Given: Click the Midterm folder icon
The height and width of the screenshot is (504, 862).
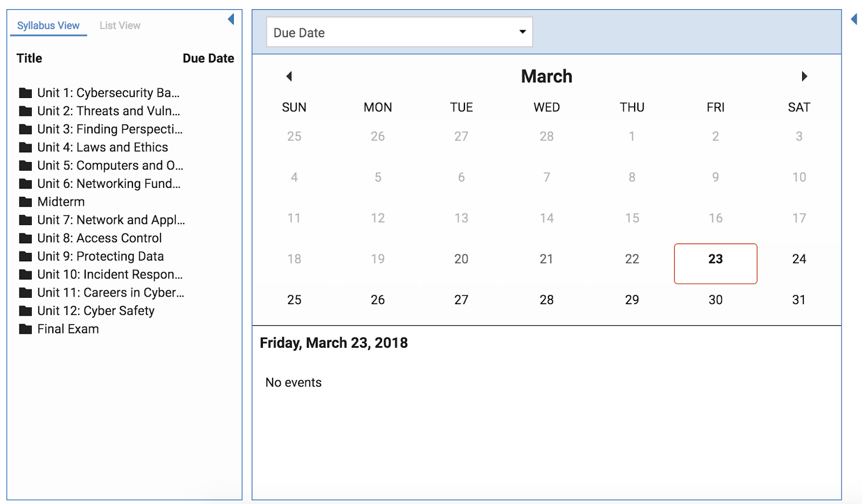Looking at the screenshot, I should click(x=25, y=202).
